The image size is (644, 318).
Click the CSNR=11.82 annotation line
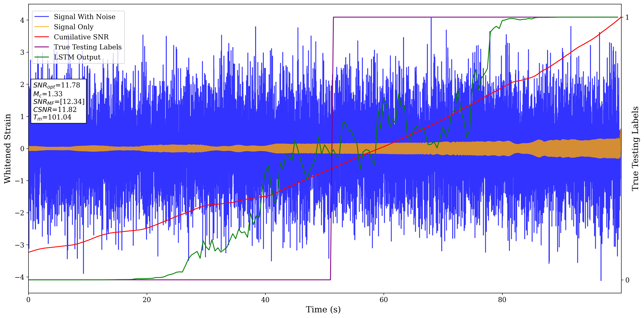point(55,109)
